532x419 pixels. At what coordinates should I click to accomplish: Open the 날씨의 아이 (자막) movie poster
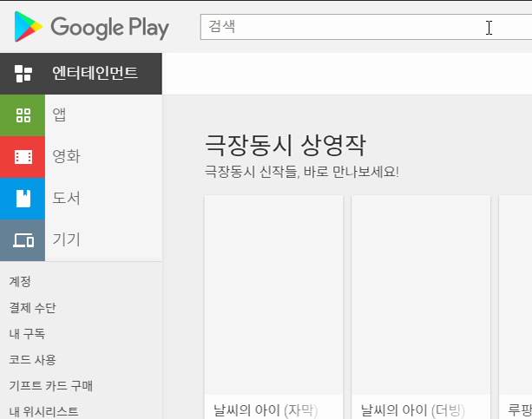(x=273, y=295)
